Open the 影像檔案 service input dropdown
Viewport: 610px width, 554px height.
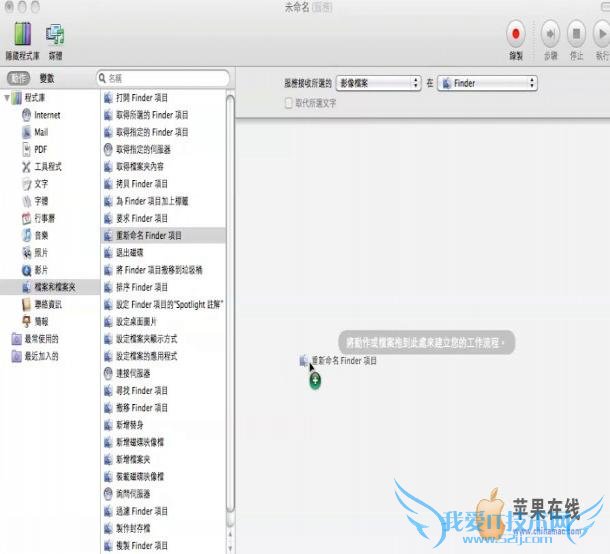tap(379, 83)
